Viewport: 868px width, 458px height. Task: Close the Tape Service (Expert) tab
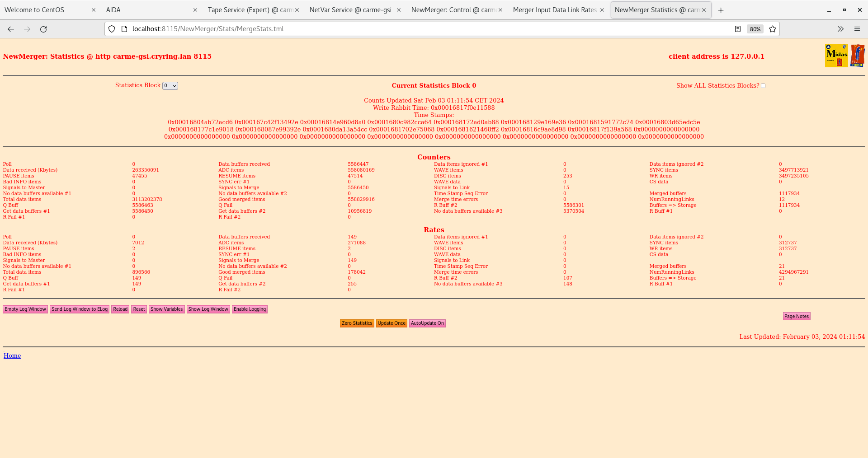pos(297,10)
